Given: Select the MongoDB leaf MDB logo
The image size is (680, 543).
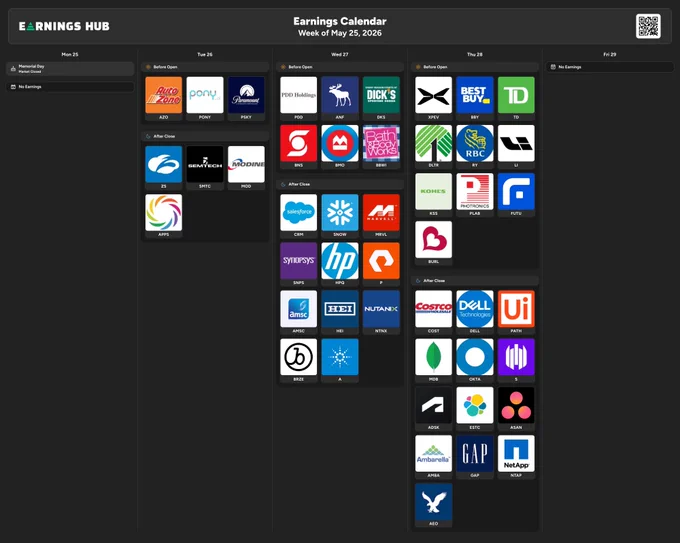Looking at the screenshot, I should point(433,357).
